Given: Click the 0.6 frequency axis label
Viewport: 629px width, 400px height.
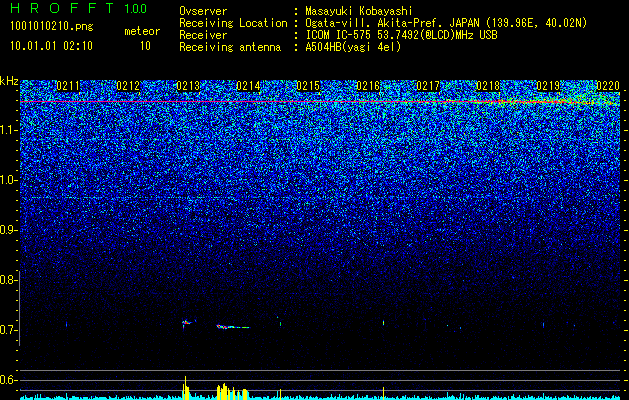Looking at the screenshot, I should click(x=8, y=380).
